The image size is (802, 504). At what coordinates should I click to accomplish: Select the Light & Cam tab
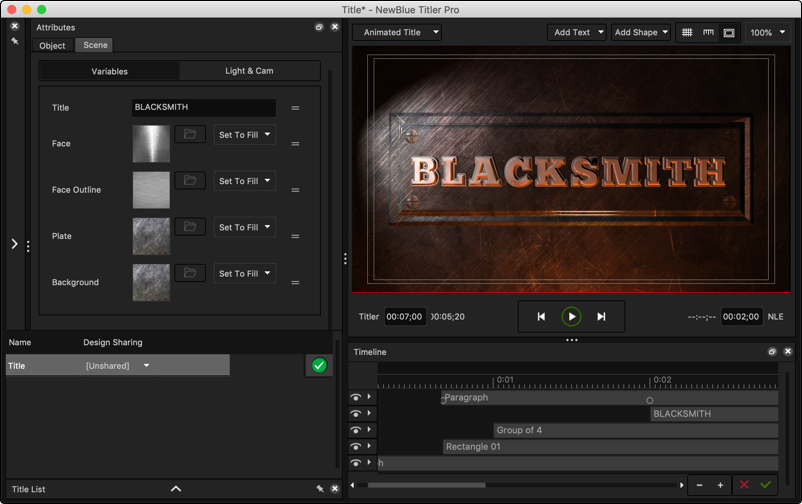click(x=249, y=71)
